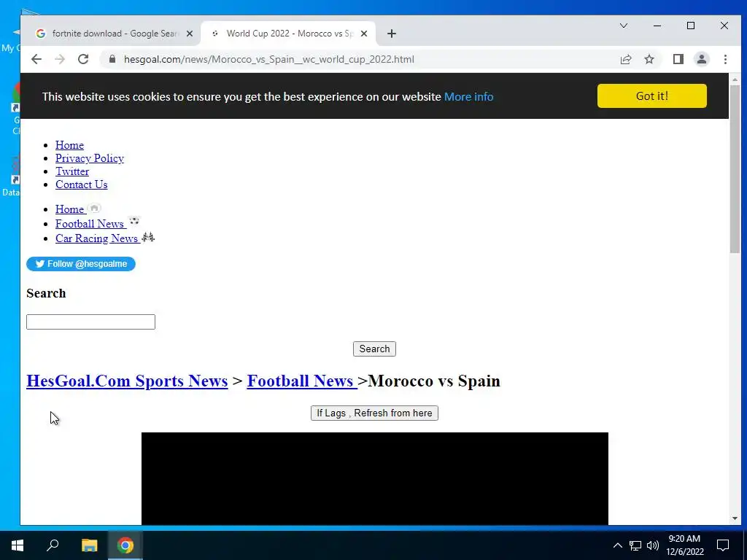Open Chrome side panel
747x560 pixels.
tap(678, 59)
